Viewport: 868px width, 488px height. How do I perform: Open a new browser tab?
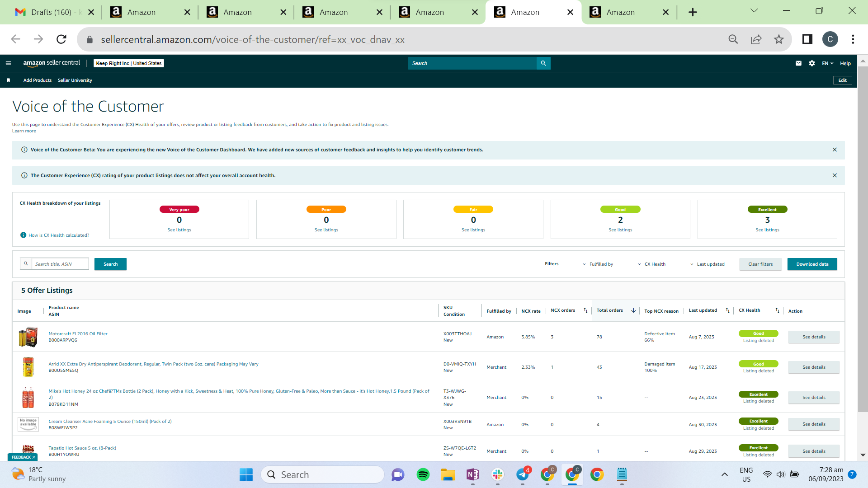tap(693, 12)
